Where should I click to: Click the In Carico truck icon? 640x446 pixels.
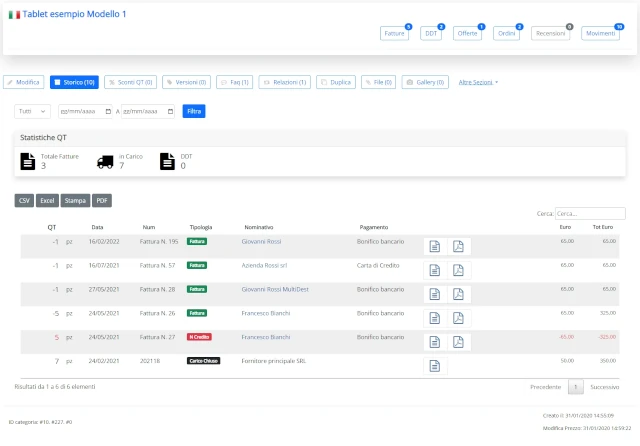105,162
